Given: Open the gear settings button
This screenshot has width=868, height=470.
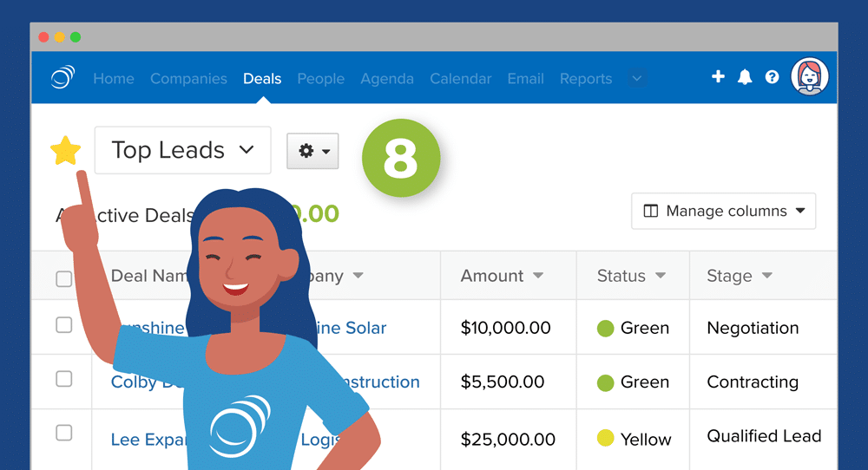Looking at the screenshot, I should pyautogui.click(x=312, y=151).
